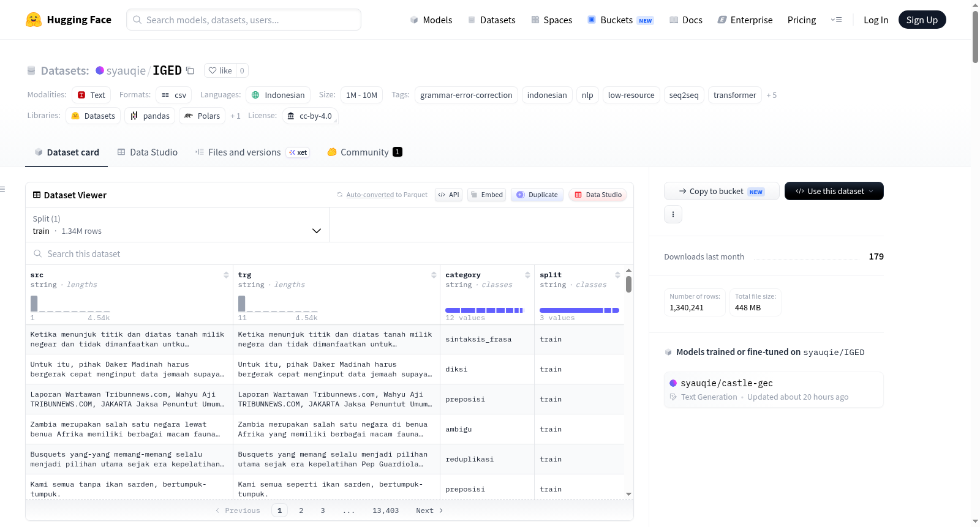This screenshot has width=980, height=527.
Task: Click the Hugging Face logo icon
Action: [34, 20]
